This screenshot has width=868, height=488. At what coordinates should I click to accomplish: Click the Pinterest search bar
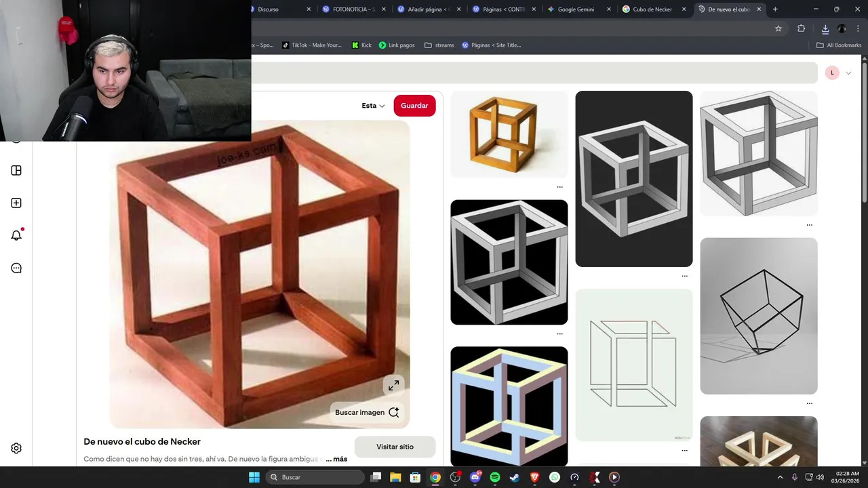(534, 73)
